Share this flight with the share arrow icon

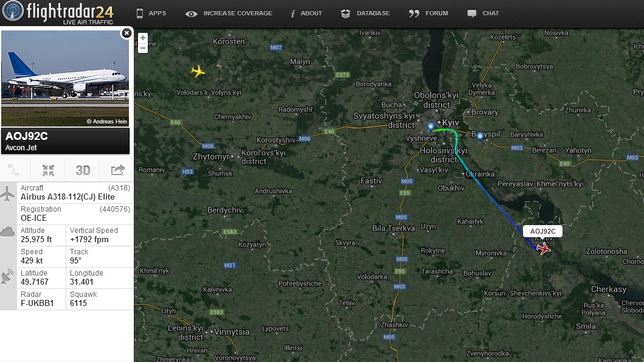[x=117, y=170]
